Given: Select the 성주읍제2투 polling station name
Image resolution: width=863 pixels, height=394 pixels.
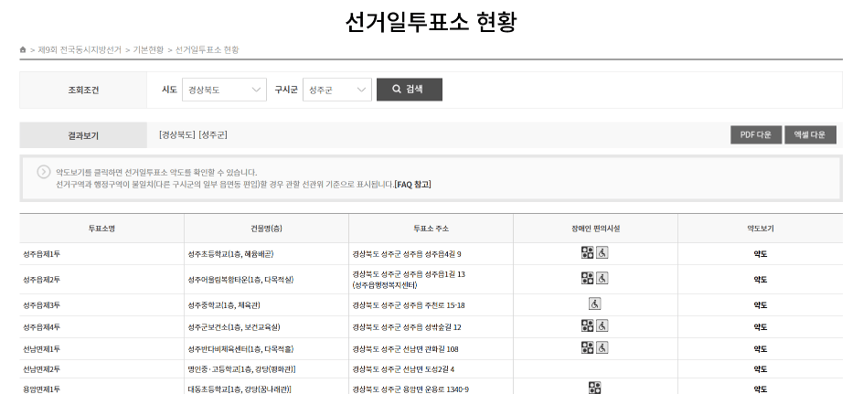Looking at the screenshot, I should [42, 280].
